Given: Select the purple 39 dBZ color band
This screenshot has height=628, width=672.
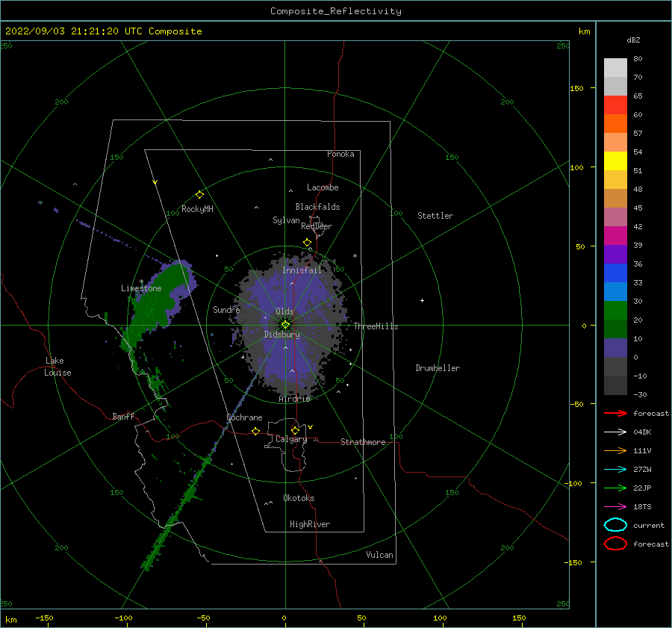Looking at the screenshot, I should click(615, 254).
